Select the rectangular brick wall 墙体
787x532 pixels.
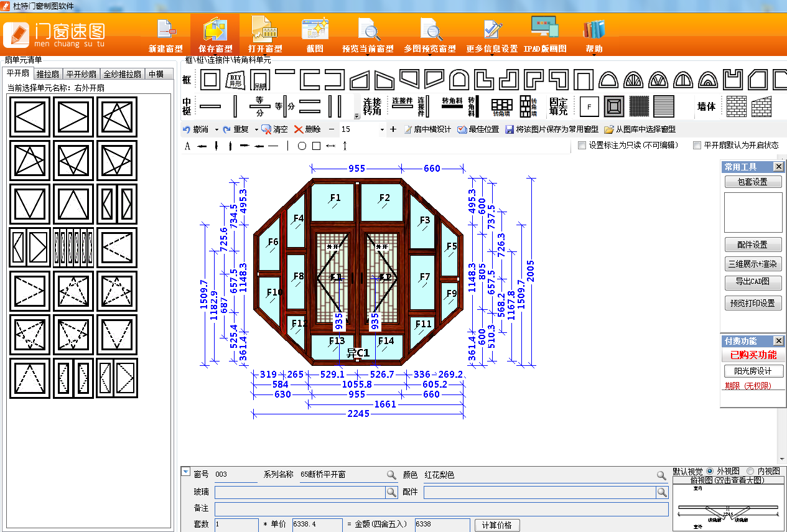[737, 106]
